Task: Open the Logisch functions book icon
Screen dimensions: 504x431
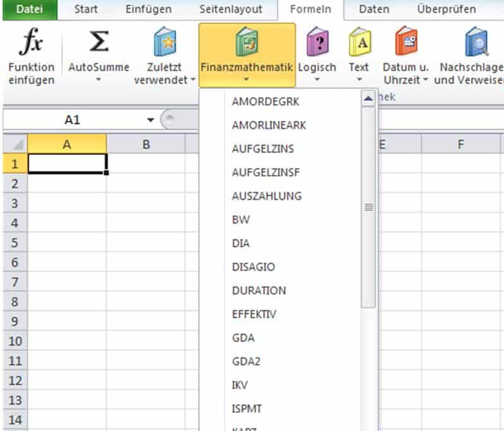Action: (x=317, y=44)
